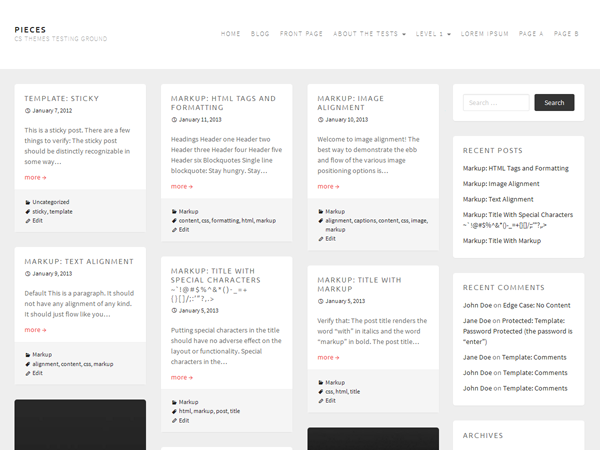The image size is (600, 450).
Task: Open Markup: Title With Markup post heading
Action: [359, 285]
